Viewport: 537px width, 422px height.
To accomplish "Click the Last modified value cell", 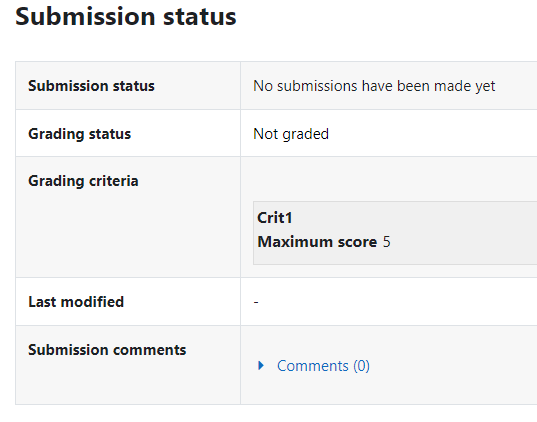I will (x=389, y=301).
